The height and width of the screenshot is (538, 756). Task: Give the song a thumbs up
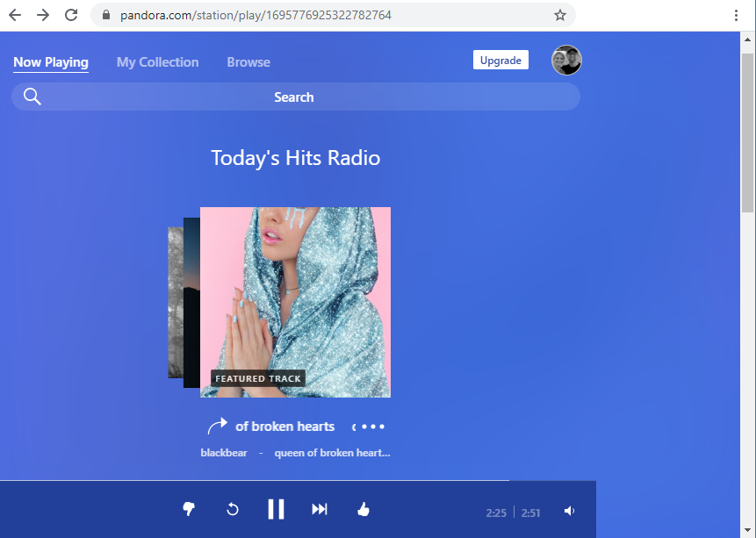(364, 510)
